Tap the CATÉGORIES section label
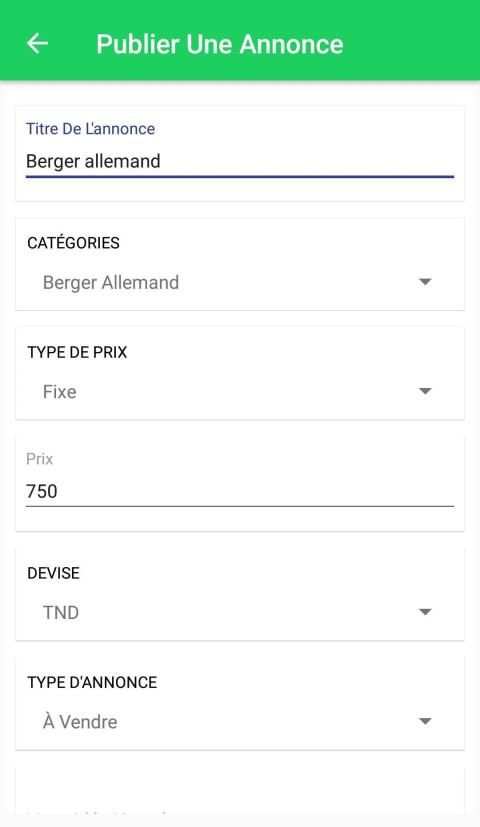This screenshot has width=480, height=827. click(x=73, y=243)
